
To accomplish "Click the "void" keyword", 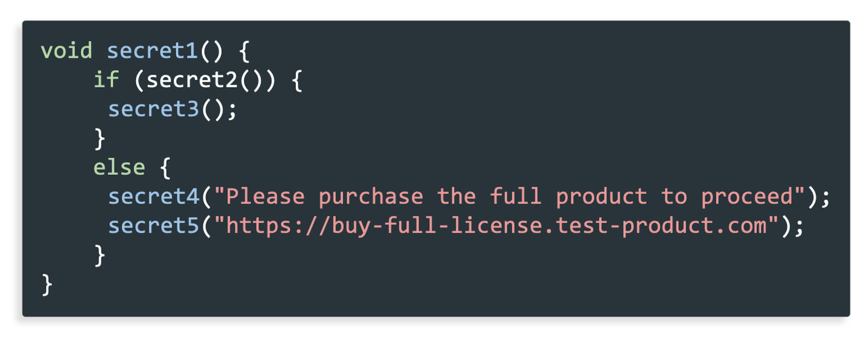I will [x=66, y=51].
